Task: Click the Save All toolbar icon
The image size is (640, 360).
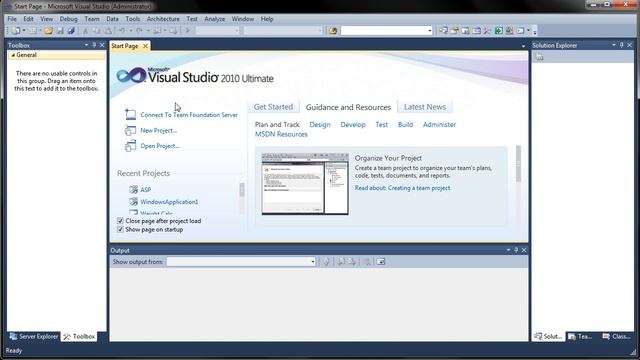Action: (x=71, y=31)
